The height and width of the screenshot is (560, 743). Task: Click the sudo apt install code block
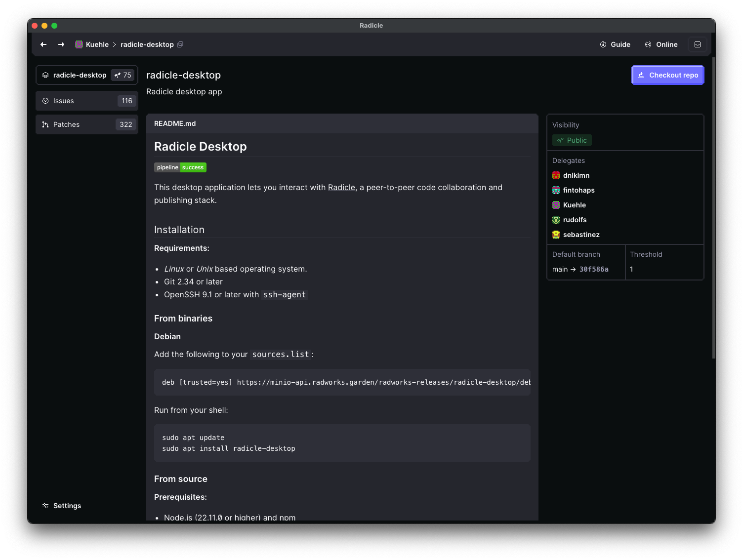342,443
